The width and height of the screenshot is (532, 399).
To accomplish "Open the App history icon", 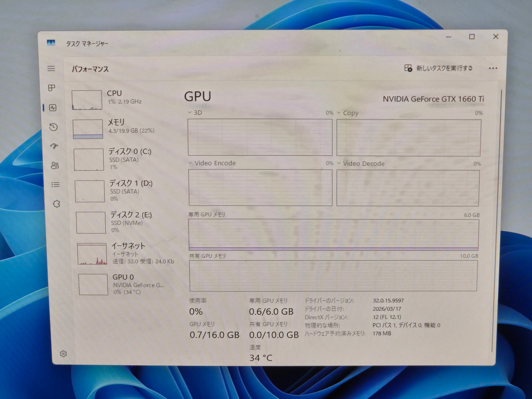I will [x=53, y=127].
